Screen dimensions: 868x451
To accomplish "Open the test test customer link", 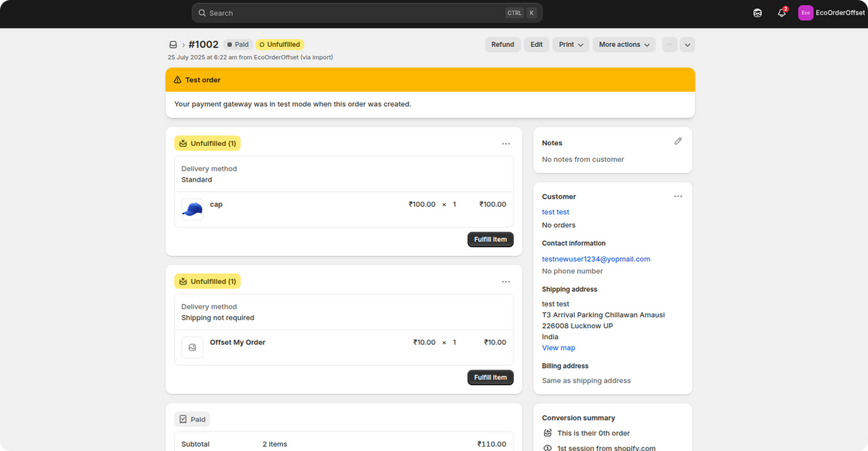I will click(556, 212).
